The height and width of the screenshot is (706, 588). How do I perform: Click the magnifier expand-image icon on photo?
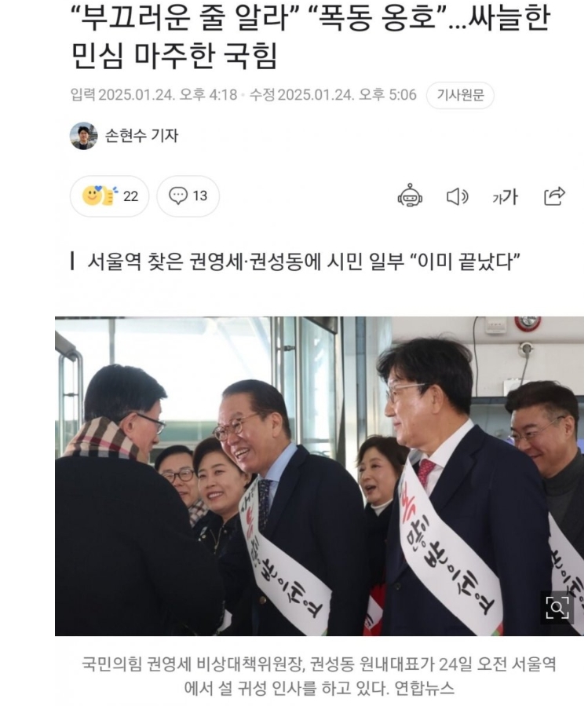(557, 607)
